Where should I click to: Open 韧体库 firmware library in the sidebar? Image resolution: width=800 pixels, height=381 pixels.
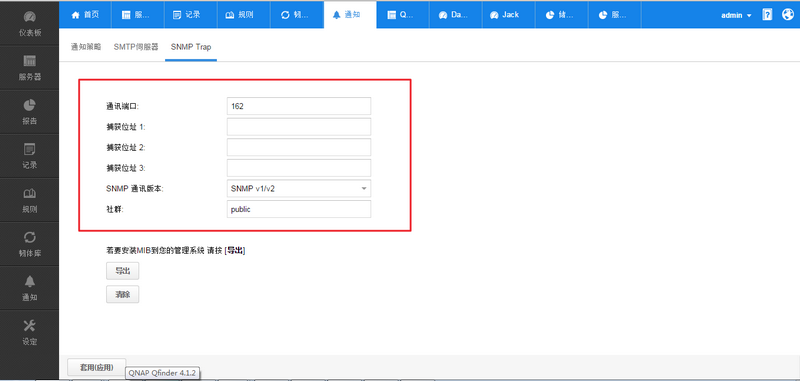pyautogui.click(x=30, y=244)
